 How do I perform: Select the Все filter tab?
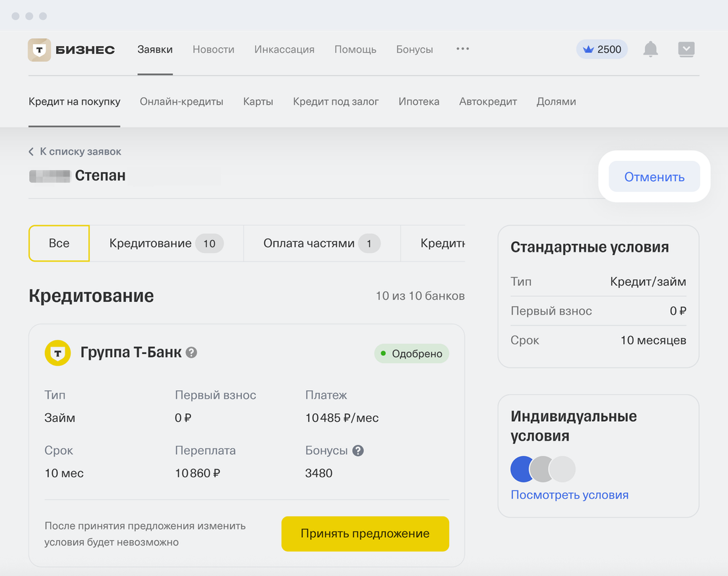coord(59,243)
